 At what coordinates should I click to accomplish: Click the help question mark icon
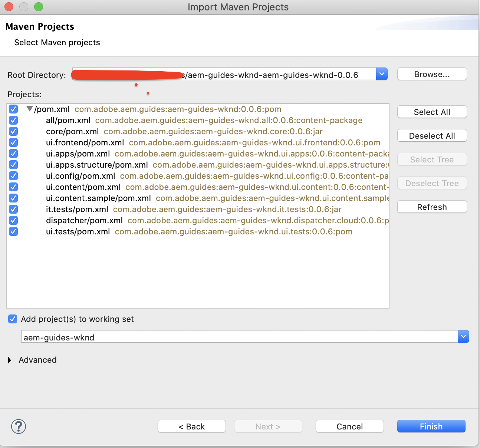pos(18,426)
